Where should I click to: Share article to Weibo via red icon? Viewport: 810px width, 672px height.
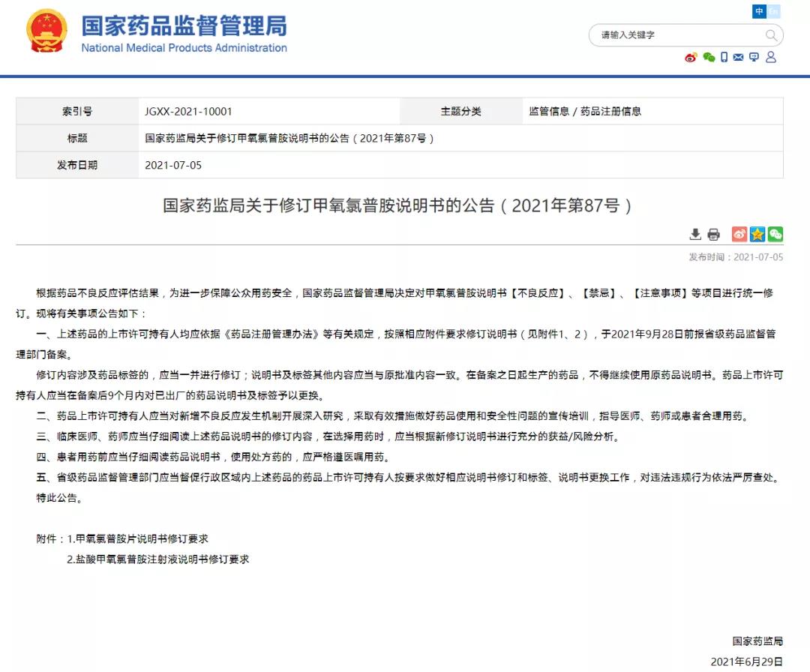click(x=739, y=235)
